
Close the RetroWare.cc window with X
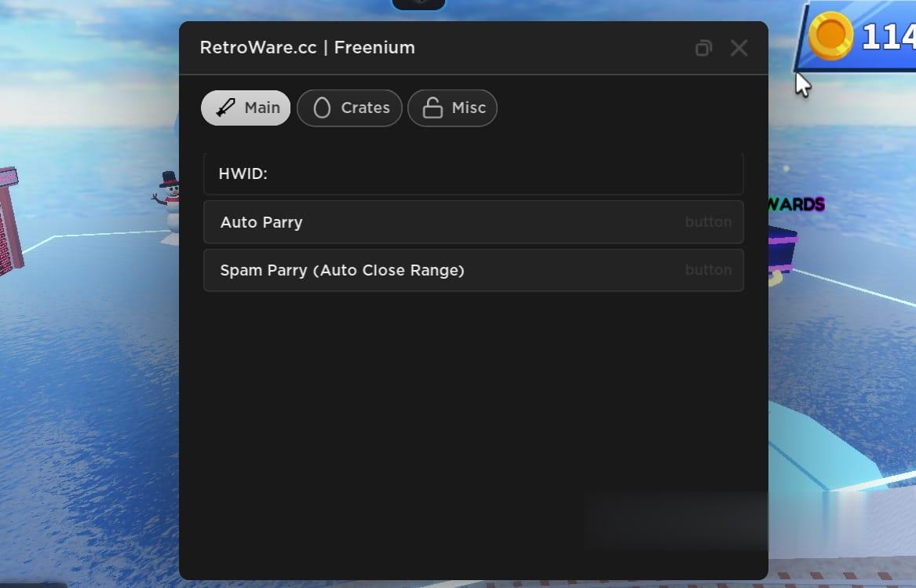pos(739,48)
